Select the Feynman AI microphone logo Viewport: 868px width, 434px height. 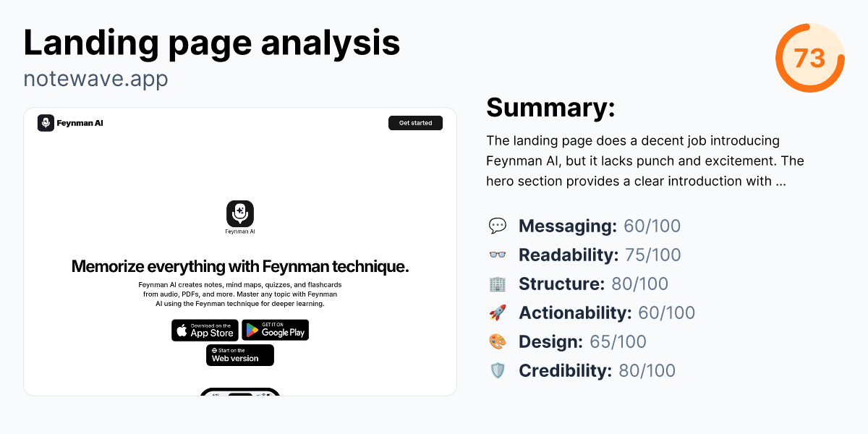click(46, 123)
